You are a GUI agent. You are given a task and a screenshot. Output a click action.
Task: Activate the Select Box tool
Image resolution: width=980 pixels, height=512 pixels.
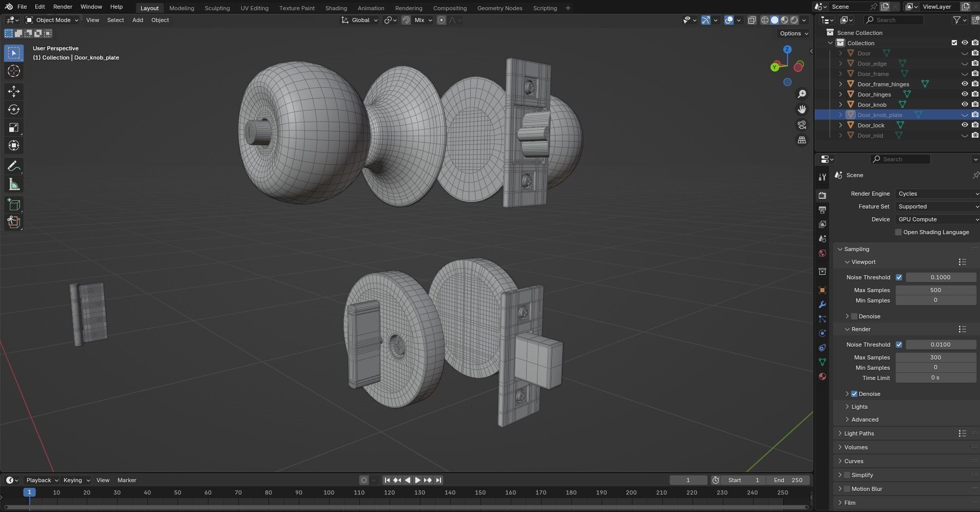tap(14, 53)
